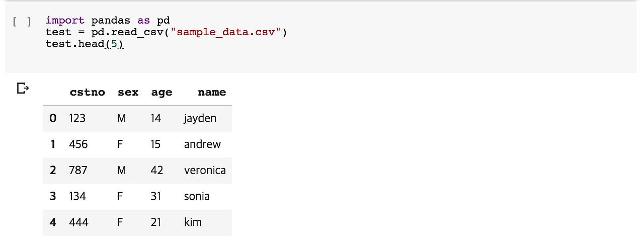This screenshot has height=245, width=644.
Task: Click the cell output toggle arrow icon
Action: point(23,89)
